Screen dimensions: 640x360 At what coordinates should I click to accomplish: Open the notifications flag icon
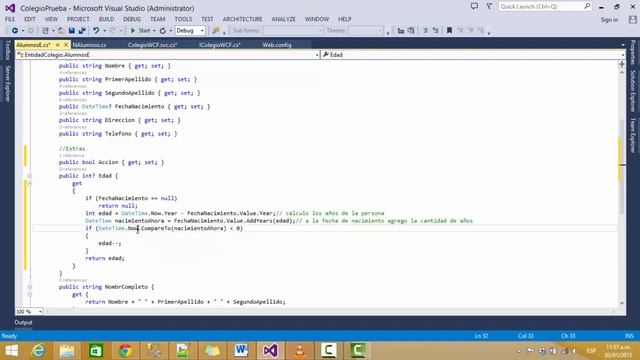coord(489,7)
